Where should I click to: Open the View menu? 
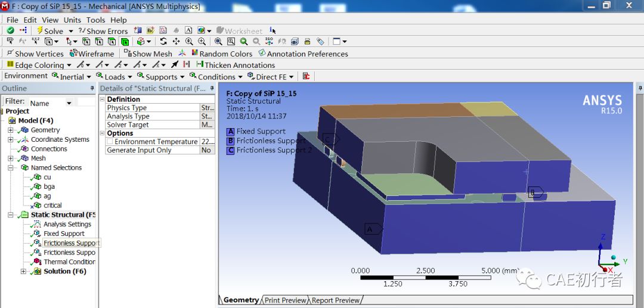click(x=50, y=20)
